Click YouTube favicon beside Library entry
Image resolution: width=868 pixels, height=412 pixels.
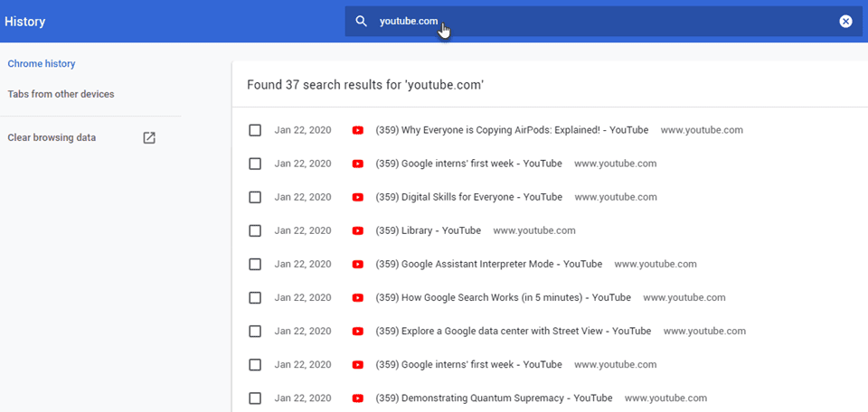358,230
